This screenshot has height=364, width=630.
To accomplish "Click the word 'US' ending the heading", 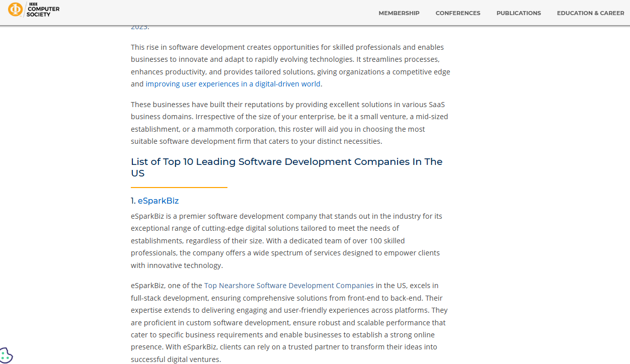I will point(137,173).
